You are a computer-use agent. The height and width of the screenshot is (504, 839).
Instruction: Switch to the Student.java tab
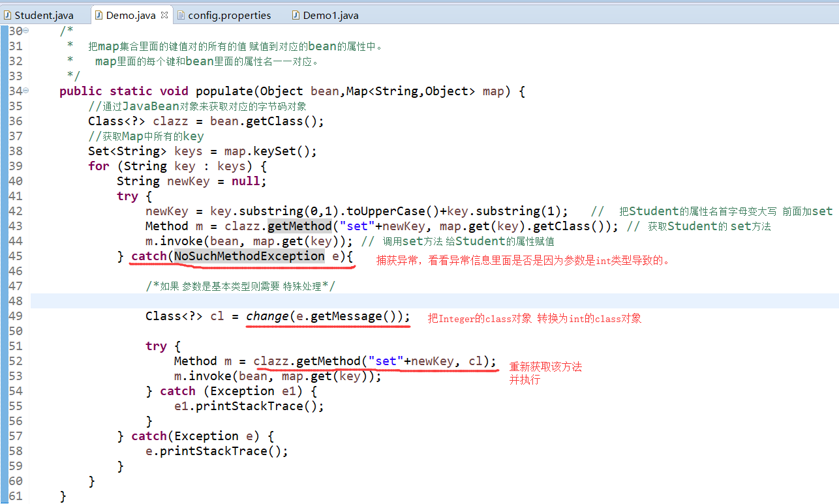click(x=44, y=15)
